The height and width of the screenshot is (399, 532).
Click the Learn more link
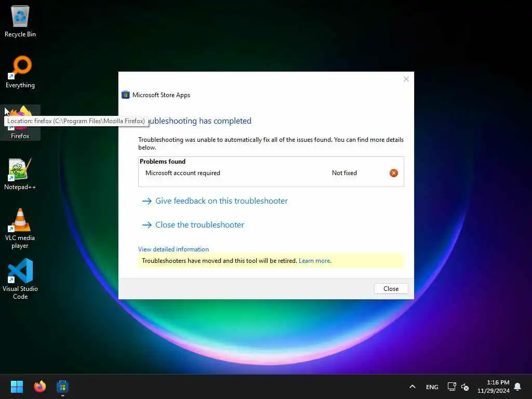tap(314, 261)
